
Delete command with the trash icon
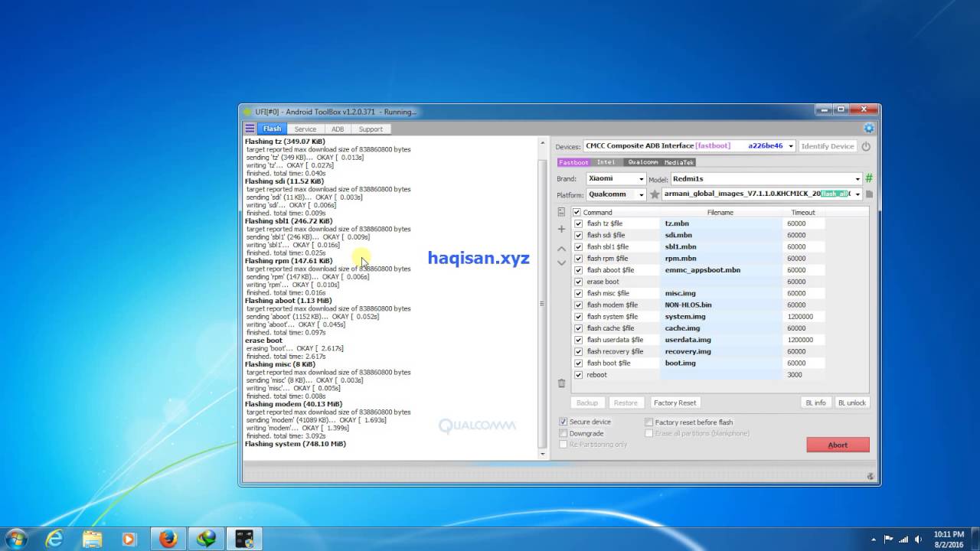click(x=561, y=383)
